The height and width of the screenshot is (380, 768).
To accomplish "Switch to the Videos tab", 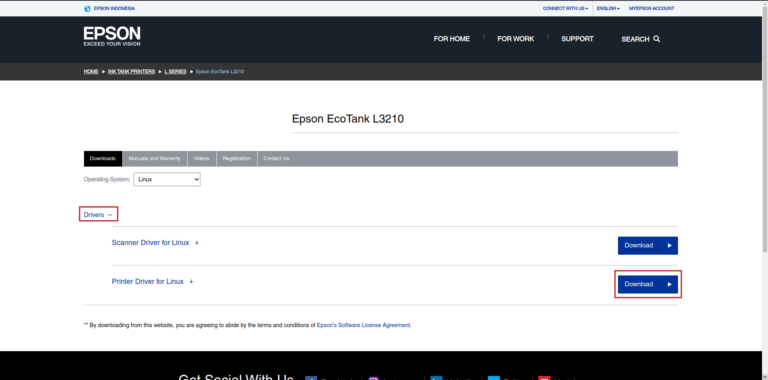I will (x=201, y=159).
